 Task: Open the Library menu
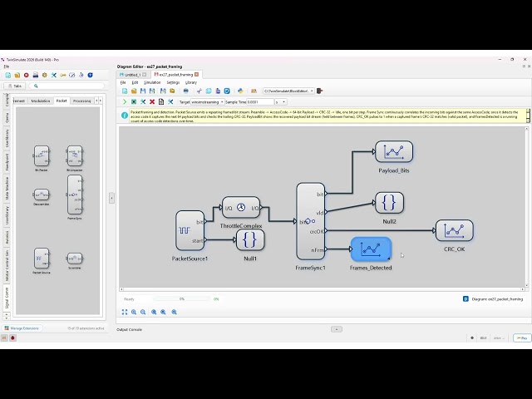tap(191, 82)
